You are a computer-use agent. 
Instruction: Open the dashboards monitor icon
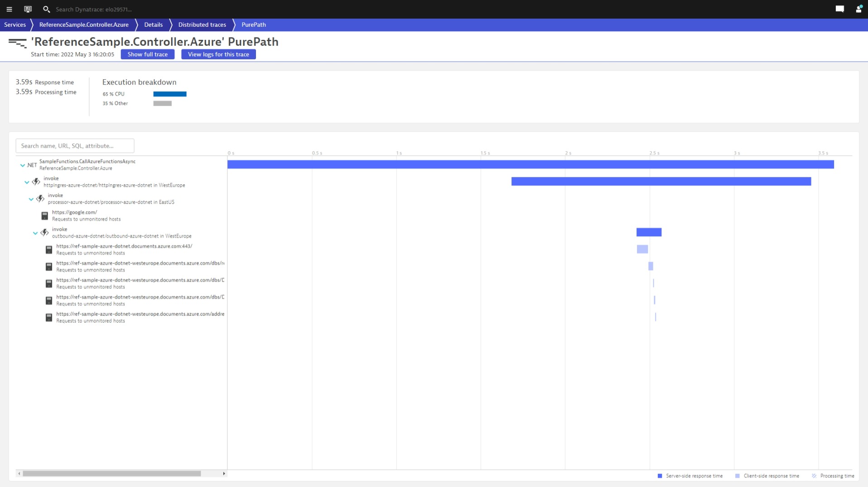coord(28,9)
